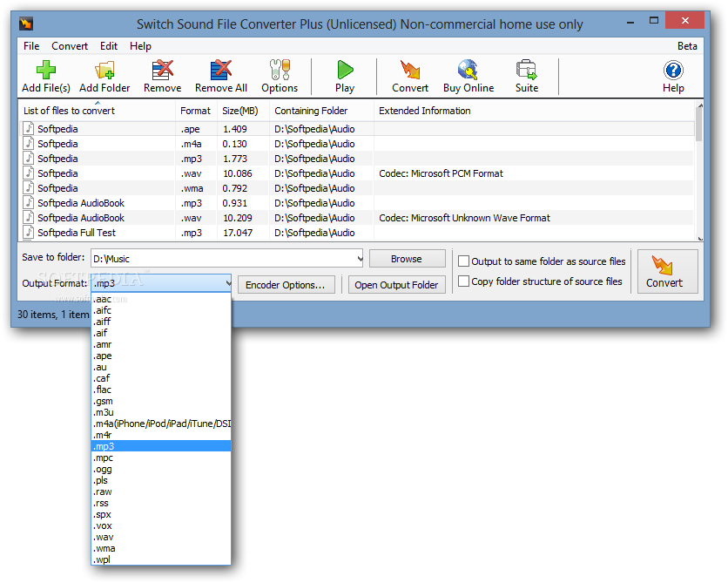Open the Help menu
Image resolution: width=728 pixels, height=583 pixels.
(x=140, y=46)
